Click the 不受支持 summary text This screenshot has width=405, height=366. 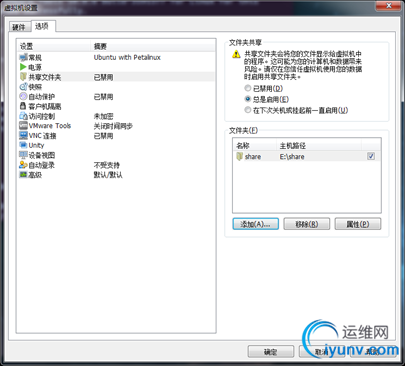(107, 165)
